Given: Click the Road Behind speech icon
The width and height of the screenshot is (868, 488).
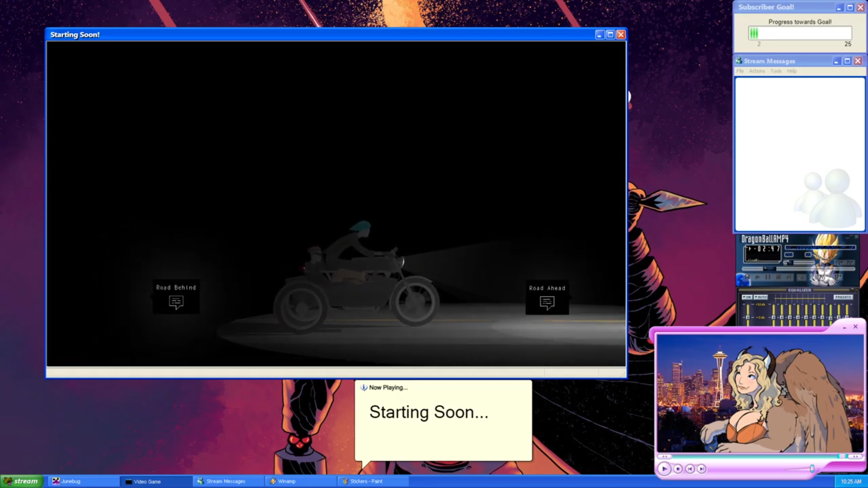Looking at the screenshot, I should point(176,302).
